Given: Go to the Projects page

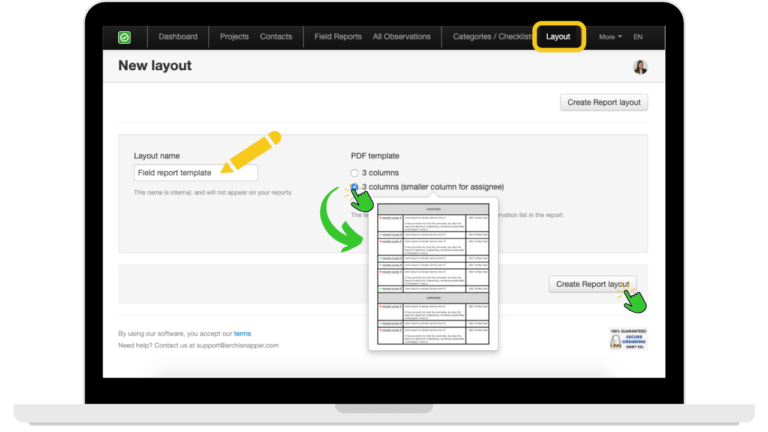Looking at the screenshot, I should pyautogui.click(x=234, y=37).
